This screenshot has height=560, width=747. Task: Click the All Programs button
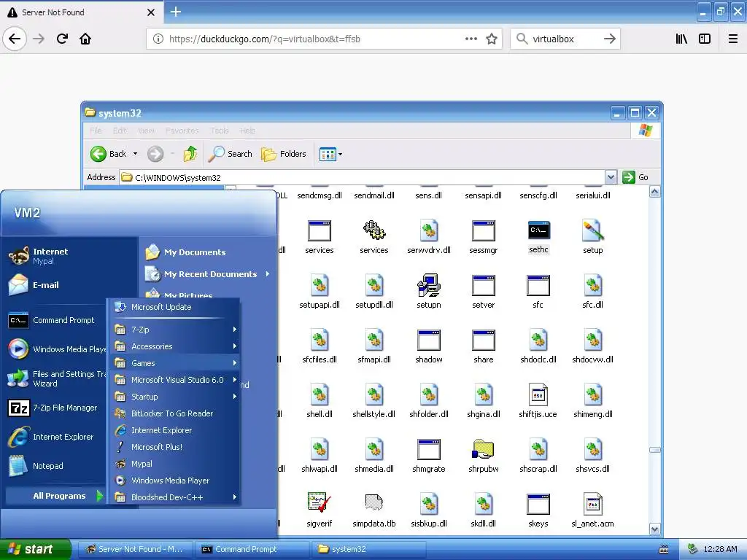(x=55, y=496)
